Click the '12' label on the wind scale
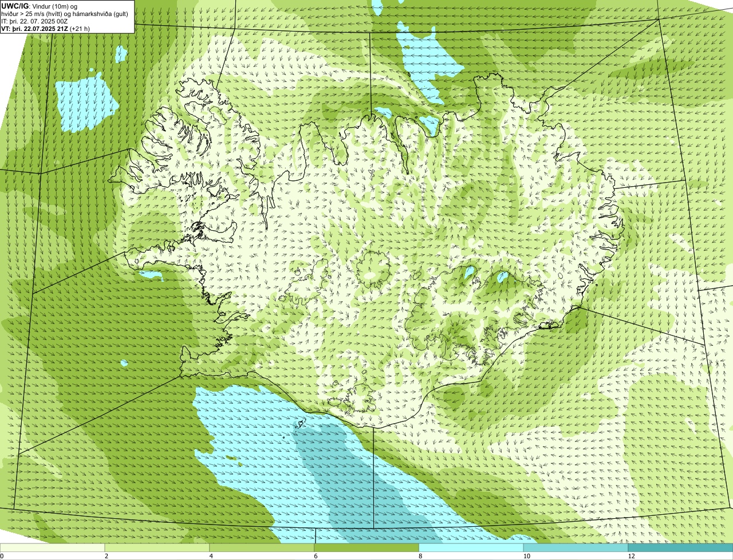Image resolution: width=733 pixels, height=560 pixels. 630,557
